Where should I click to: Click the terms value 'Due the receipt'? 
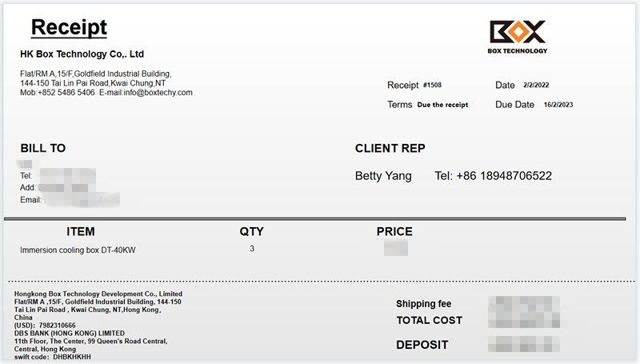442,105
